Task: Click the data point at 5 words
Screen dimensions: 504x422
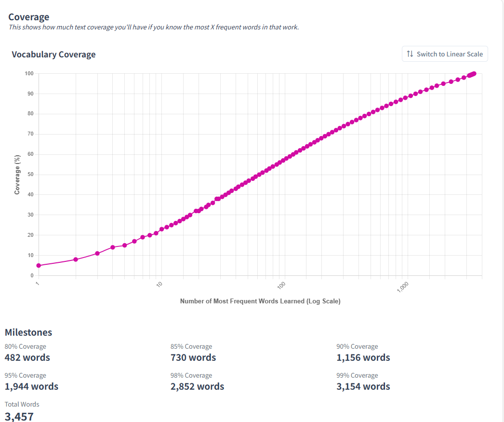Action: [x=124, y=245]
